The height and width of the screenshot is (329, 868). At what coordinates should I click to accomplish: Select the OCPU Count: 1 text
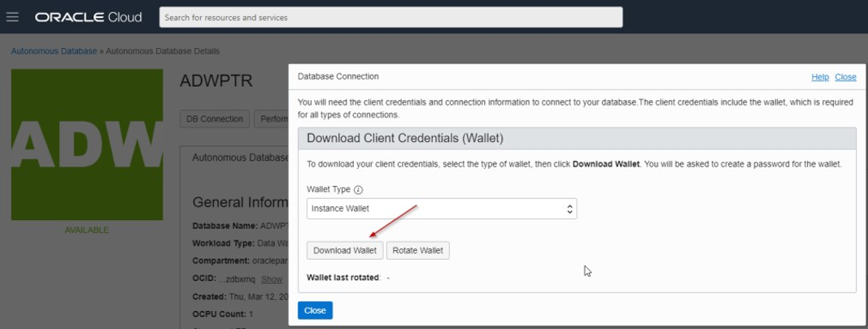pos(223,314)
